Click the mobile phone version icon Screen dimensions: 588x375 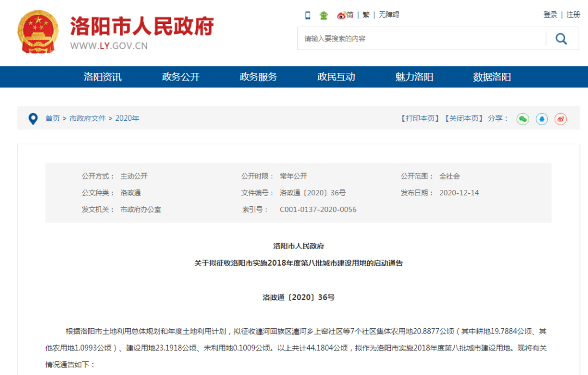coord(308,15)
